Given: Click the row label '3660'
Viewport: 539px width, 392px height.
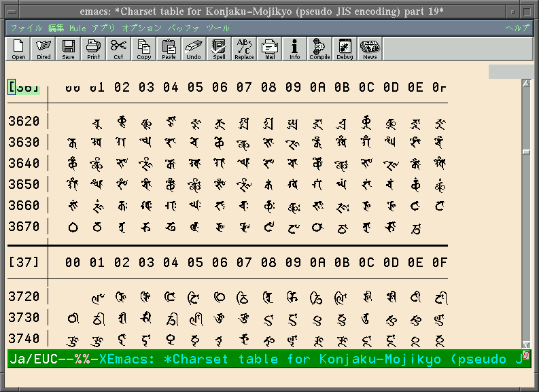Looking at the screenshot, I should tap(24, 205).
